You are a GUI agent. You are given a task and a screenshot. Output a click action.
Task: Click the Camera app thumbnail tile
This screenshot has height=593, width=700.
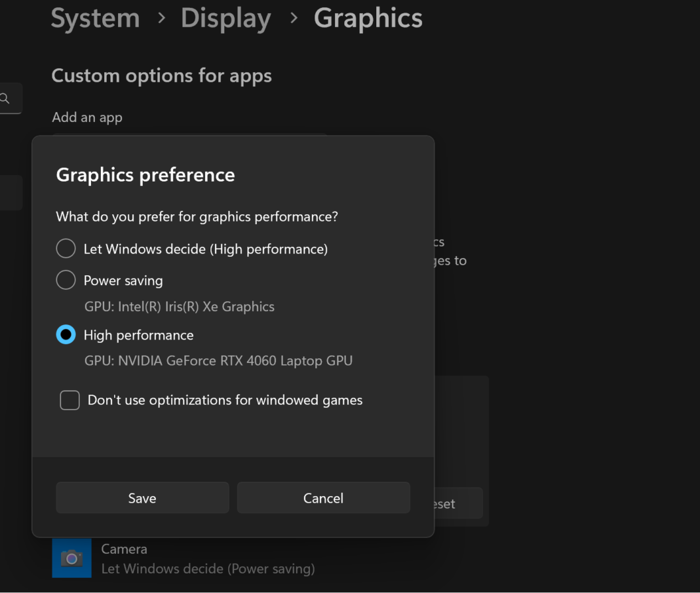click(x=71, y=558)
